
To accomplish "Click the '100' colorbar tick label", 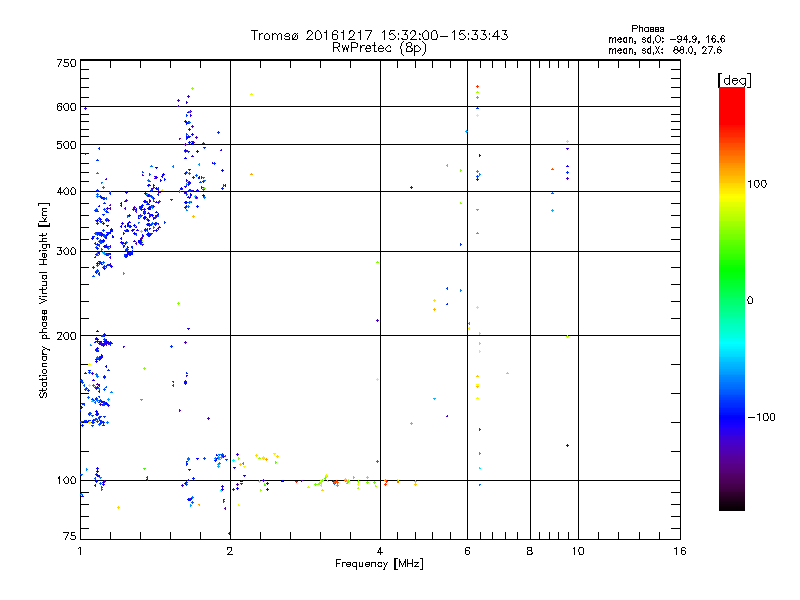I will click(757, 184).
